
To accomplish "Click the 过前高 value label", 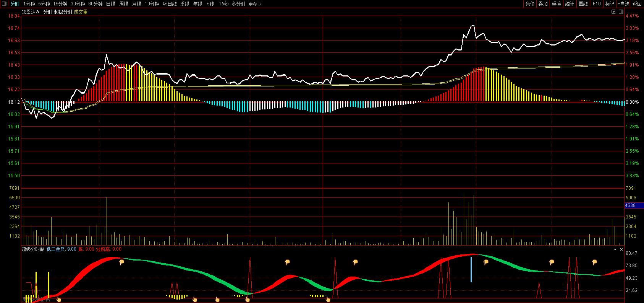I will (108, 249).
